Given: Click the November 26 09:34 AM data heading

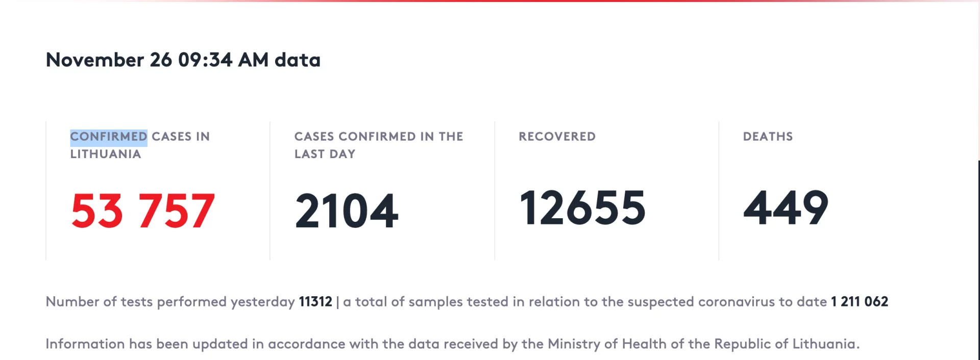Looking at the screenshot, I should click(183, 60).
